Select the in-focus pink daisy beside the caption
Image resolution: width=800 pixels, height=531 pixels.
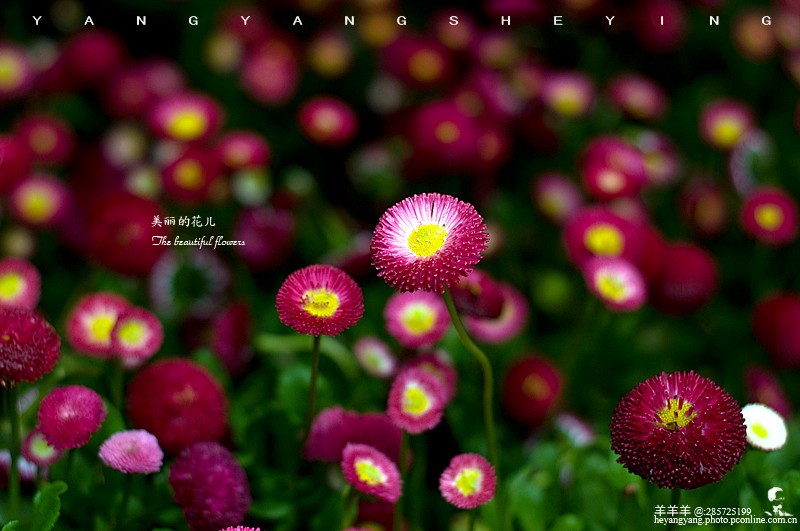click(x=320, y=300)
